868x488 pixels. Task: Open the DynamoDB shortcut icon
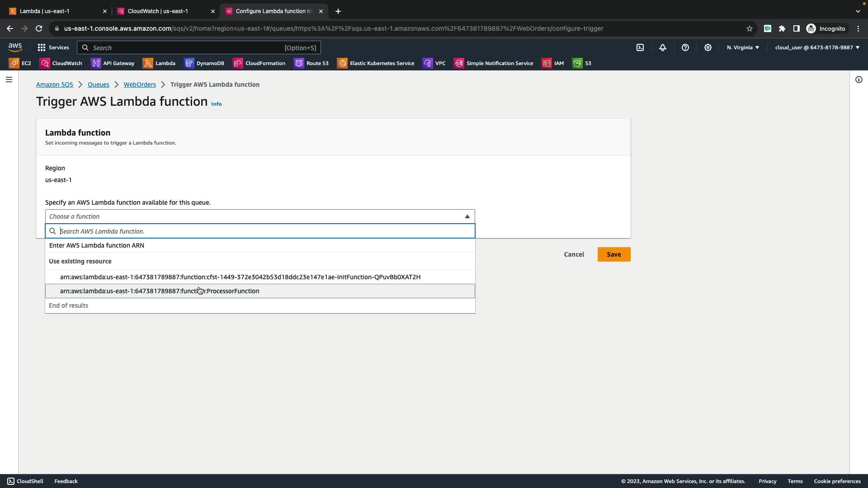(189, 63)
